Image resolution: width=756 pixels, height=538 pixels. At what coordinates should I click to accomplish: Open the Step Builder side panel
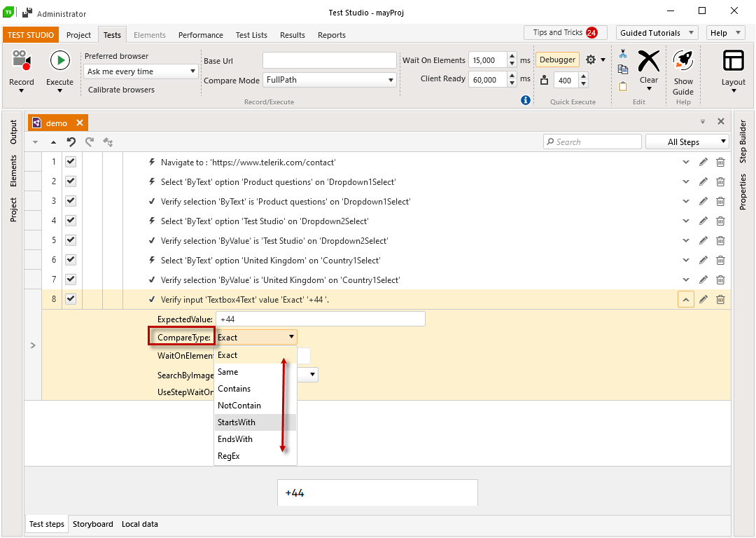(x=743, y=142)
